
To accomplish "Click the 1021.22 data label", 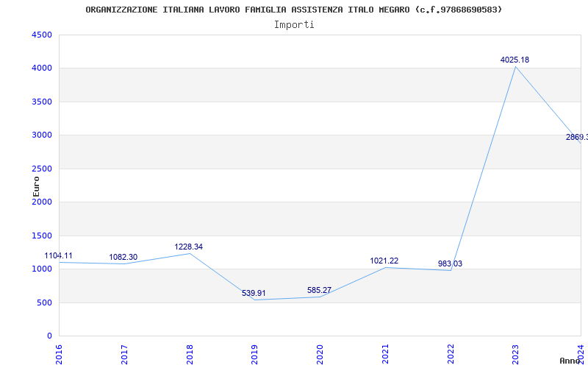I will pyautogui.click(x=384, y=261).
